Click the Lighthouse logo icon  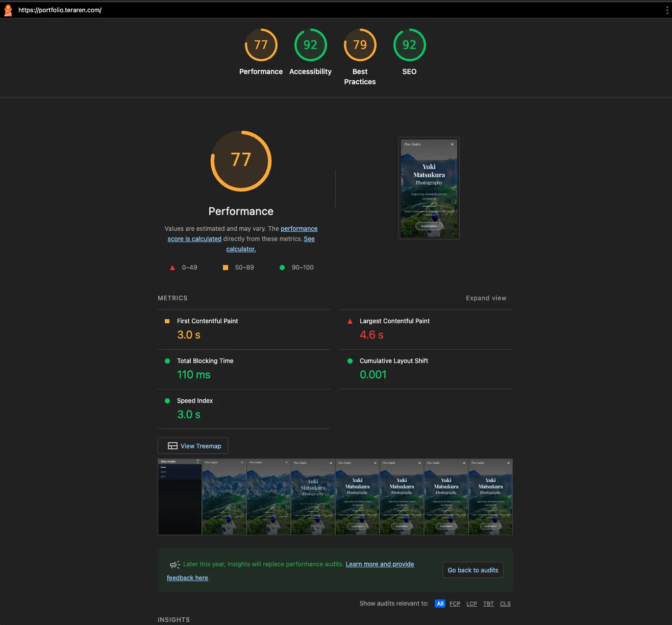coord(8,10)
